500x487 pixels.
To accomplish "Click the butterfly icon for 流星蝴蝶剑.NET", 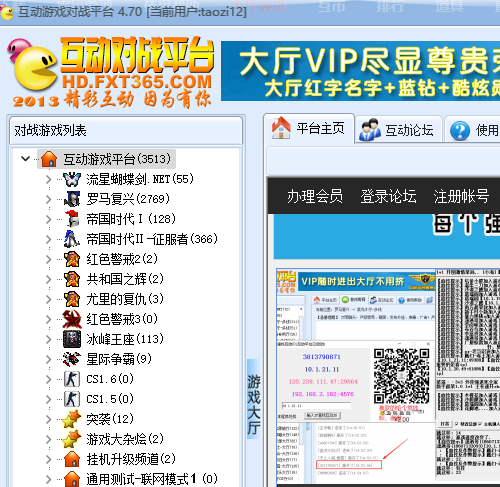I will (72, 179).
